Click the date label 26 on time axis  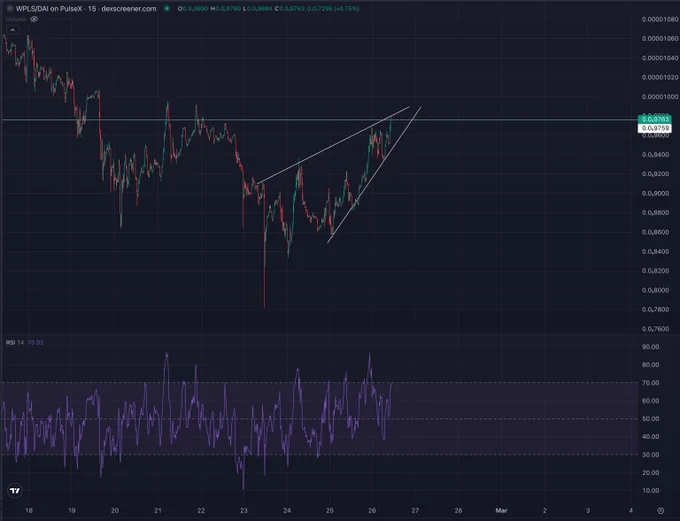372,511
